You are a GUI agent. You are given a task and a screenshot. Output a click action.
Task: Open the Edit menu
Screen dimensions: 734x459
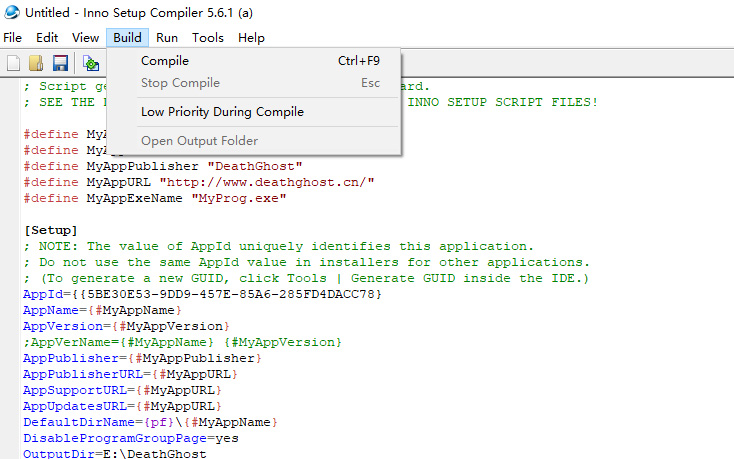pos(47,37)
